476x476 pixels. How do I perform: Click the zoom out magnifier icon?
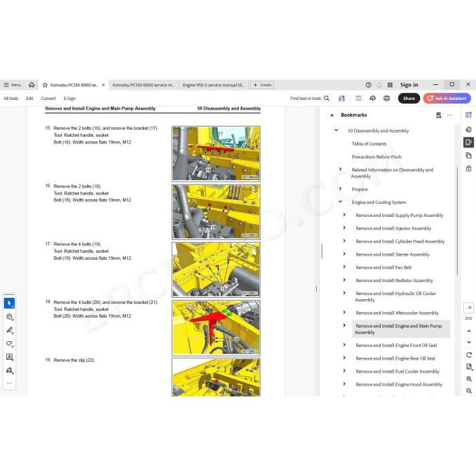click(x=469, y=391)
